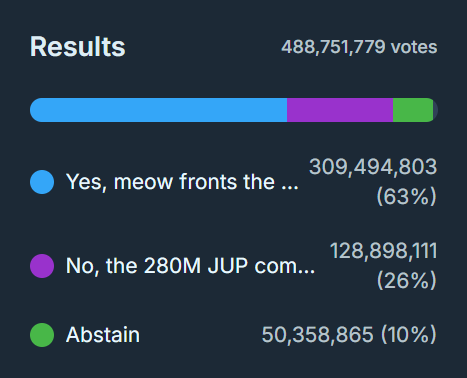Image resolution: width=467 pixels, height=378 pixels.
Task: Click the 50,358,865 (10%) abstain count
Action: point(349,335)
